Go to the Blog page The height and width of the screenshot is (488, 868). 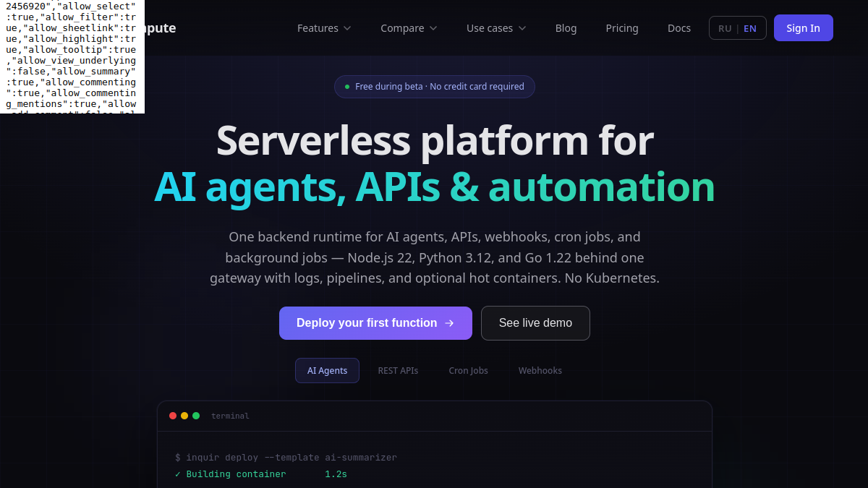(566, 28)
